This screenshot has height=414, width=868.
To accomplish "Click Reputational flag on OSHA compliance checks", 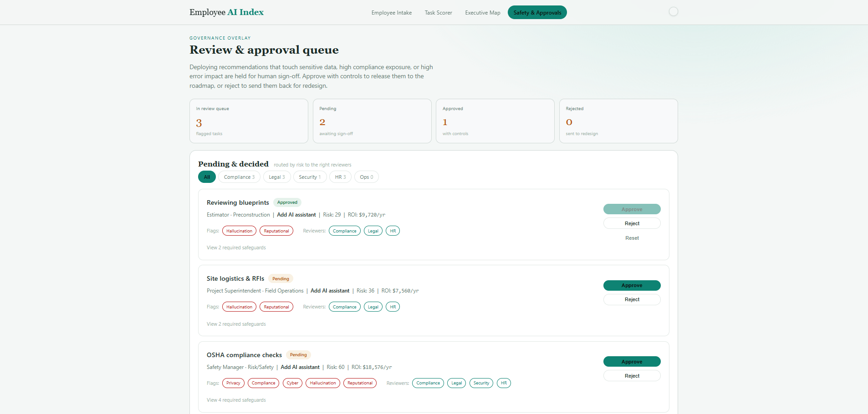I will [360, 383].
